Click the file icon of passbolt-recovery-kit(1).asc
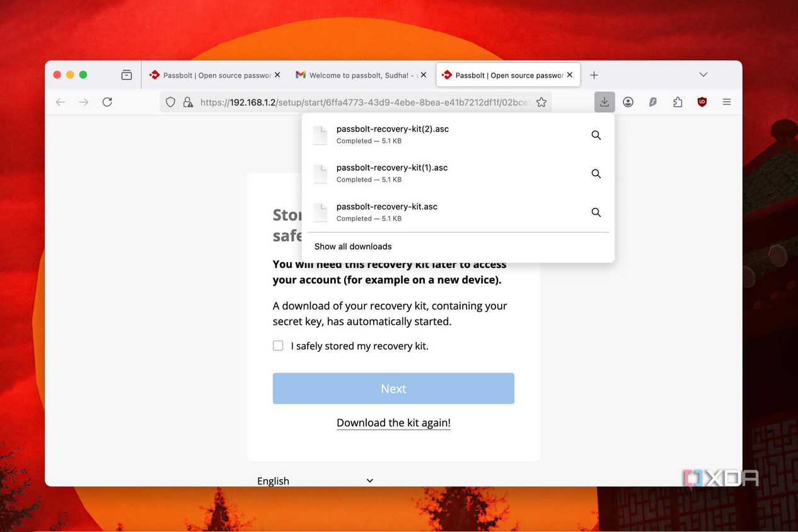Screen dimensions: 798x532 320,174
